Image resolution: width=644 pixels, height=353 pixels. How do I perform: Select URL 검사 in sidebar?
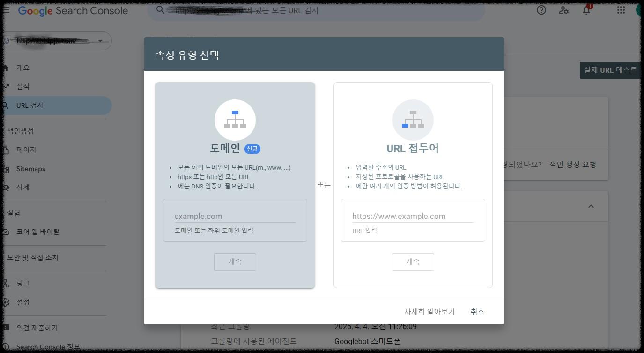[56, 105]
